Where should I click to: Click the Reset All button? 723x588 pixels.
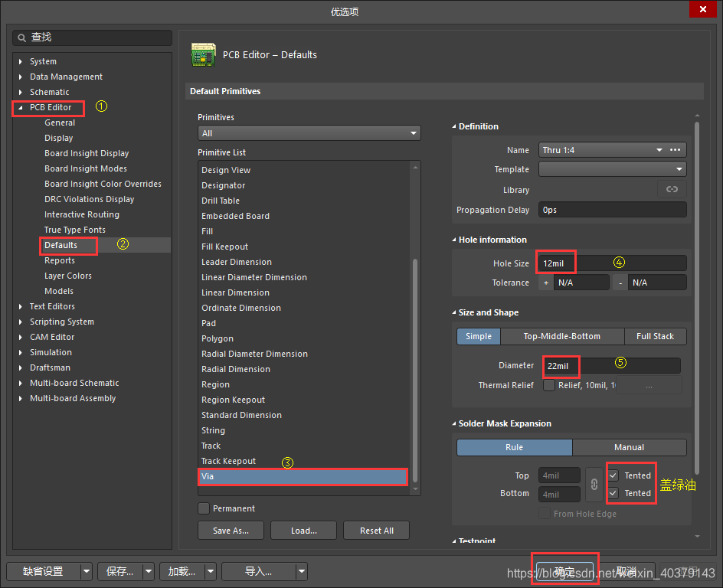tap(377, 531)
